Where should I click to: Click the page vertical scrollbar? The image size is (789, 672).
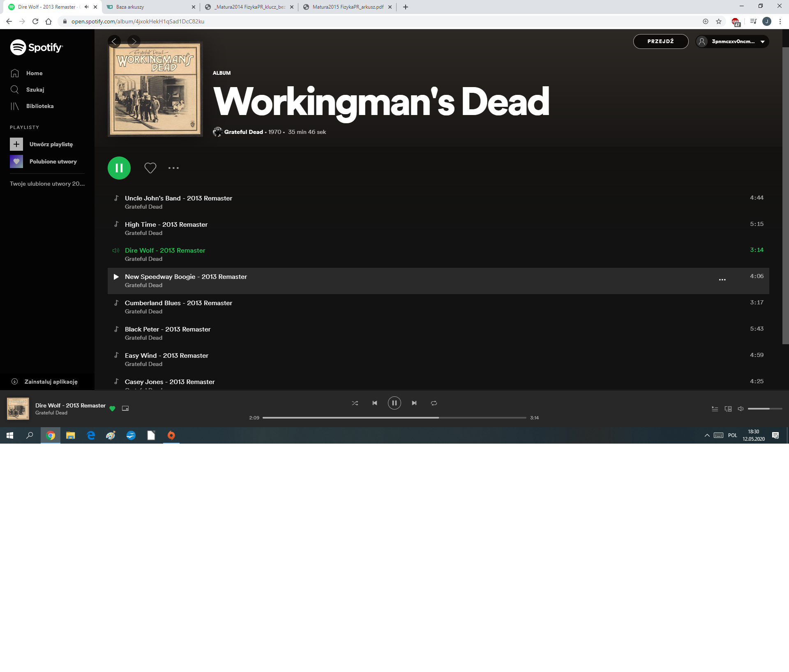click(x=785, y=196)
